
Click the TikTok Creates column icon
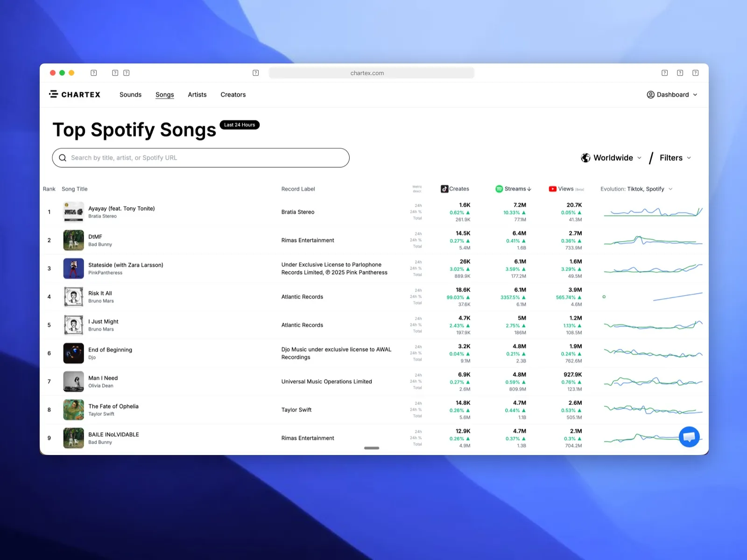coord(444,189)
